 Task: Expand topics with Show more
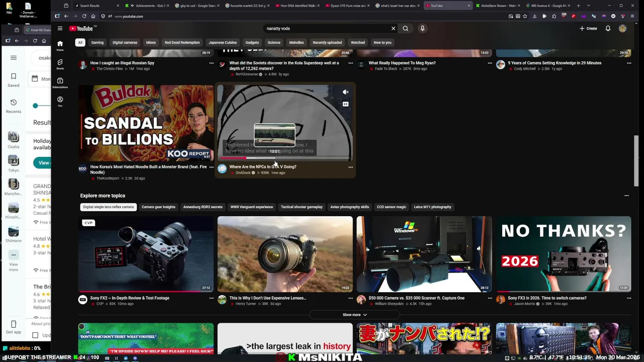coord(355,315)
